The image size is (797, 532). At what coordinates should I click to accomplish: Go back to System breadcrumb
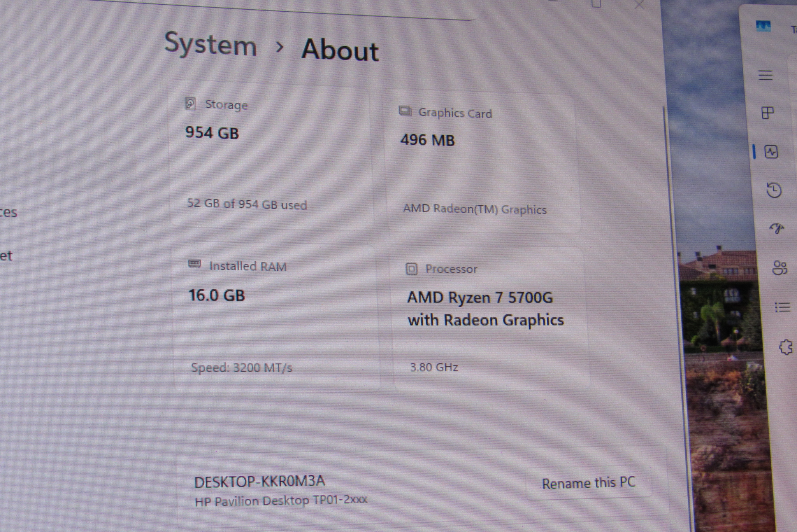[x=211, y=45]
